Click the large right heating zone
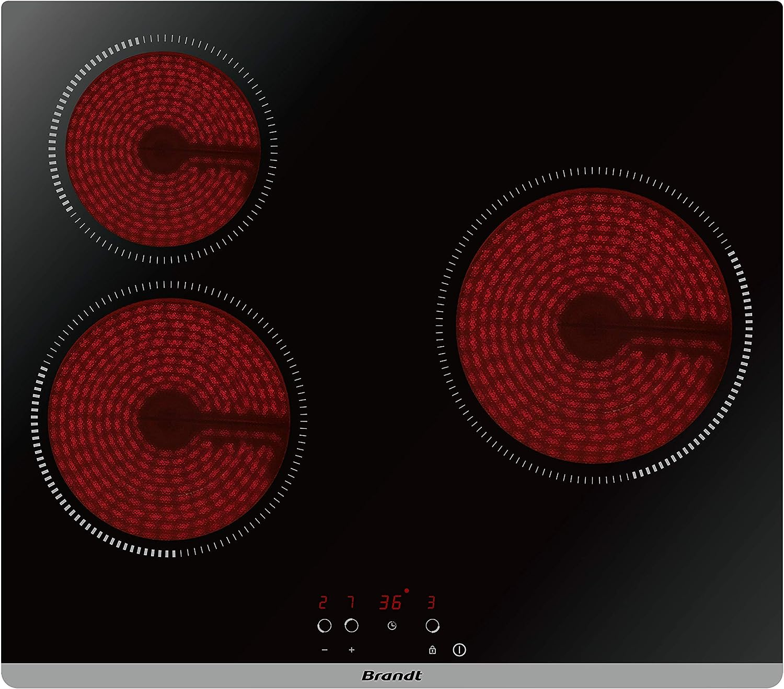Image resolution: width=784 pixels, height=689 pixels. tap(594, 326)
